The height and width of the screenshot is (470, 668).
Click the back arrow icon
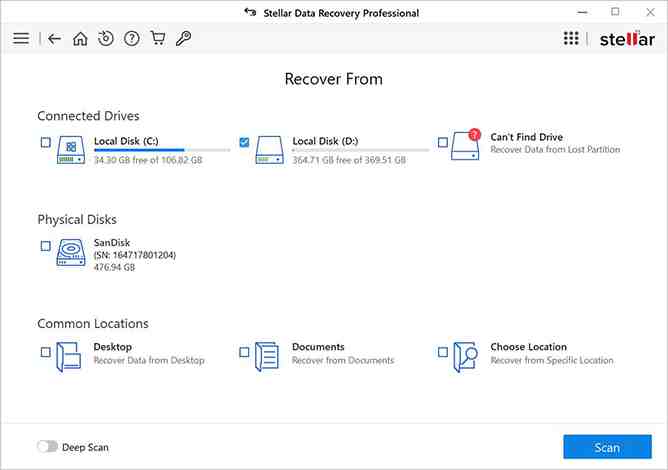(55, 39)
